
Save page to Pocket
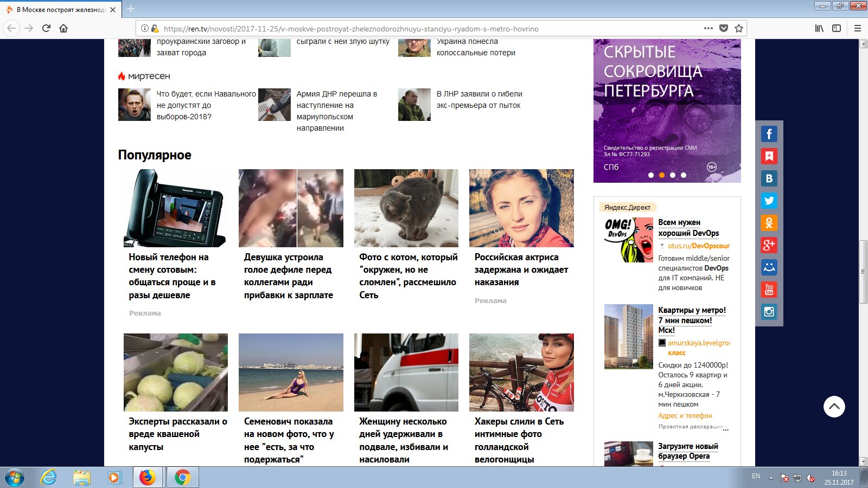point(723,28)
